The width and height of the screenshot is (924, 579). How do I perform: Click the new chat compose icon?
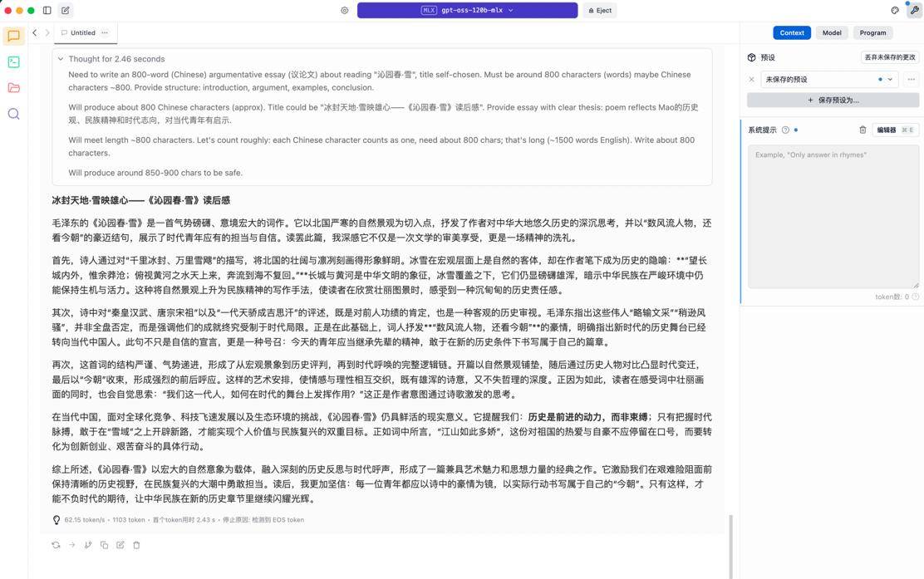click(x=65, y=11)
